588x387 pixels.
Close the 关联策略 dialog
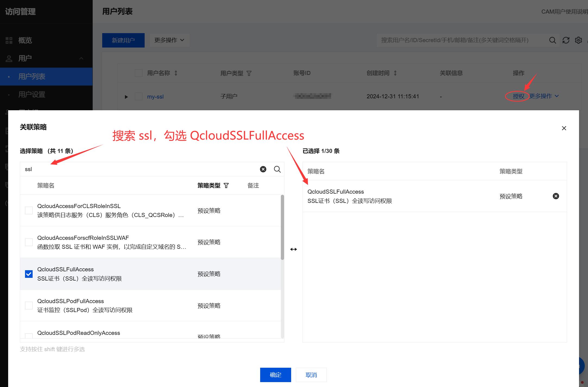click(564, 128)
